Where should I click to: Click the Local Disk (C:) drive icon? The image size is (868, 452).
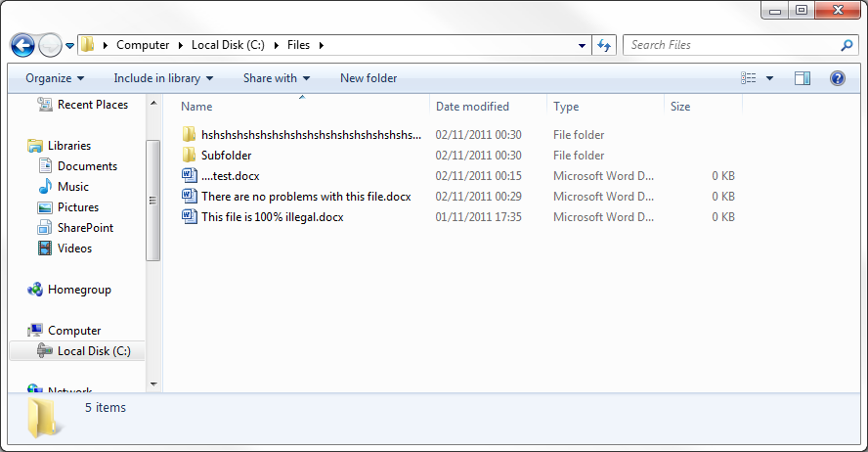44,350
